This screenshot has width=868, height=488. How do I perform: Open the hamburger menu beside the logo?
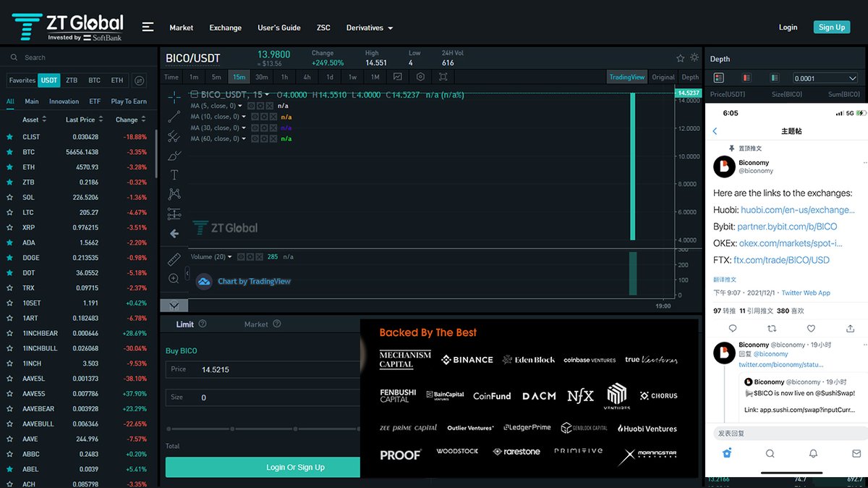point(148,27)
